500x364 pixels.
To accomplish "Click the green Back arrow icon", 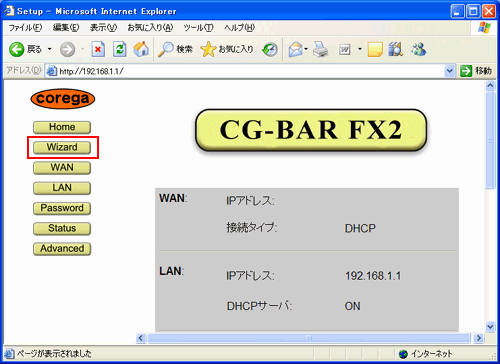I will point(16,50).
